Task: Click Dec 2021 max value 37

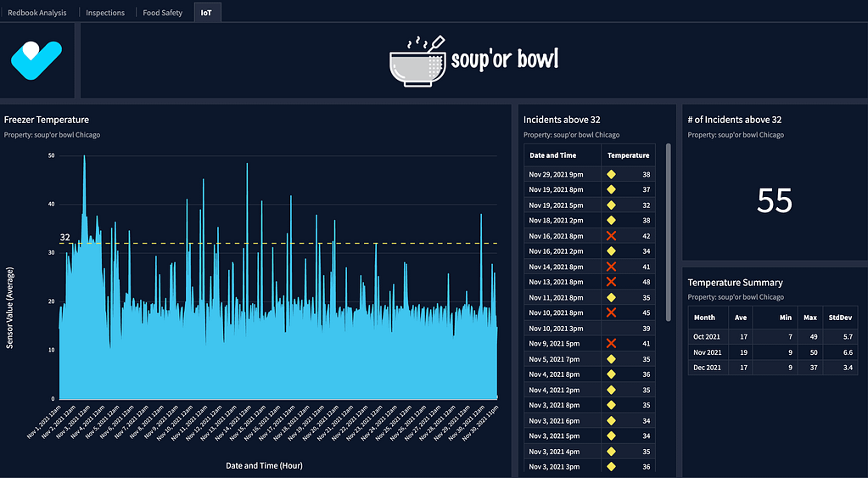Action: [x=813, y=368]
